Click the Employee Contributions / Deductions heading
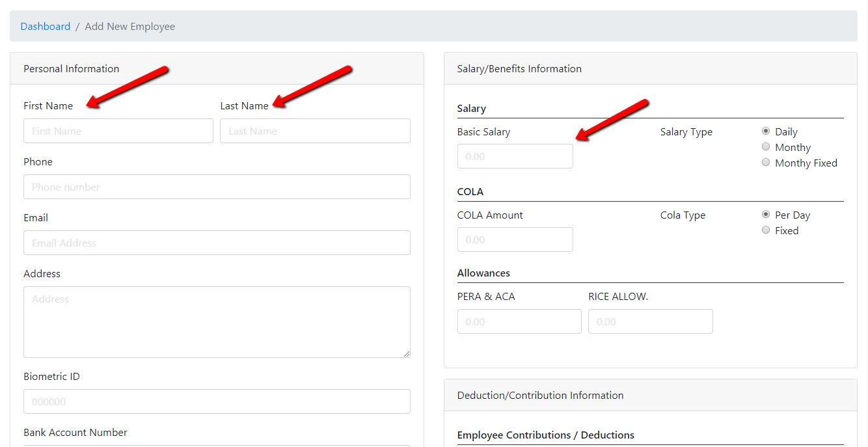Screen dimensions: 868x447 point(546,435)
